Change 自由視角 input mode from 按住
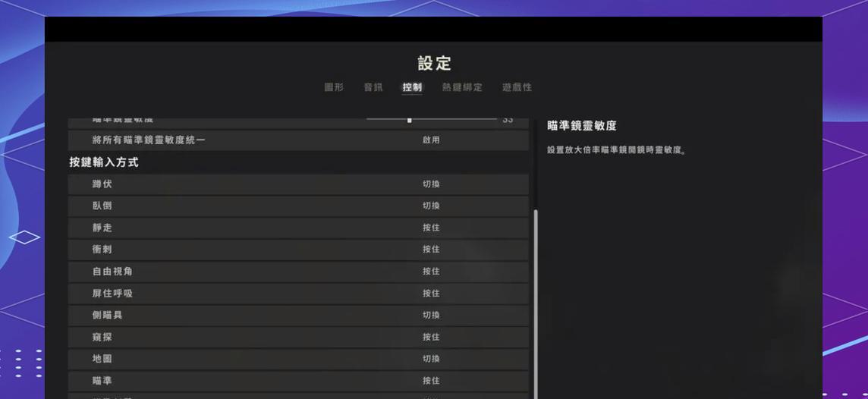 [x=431, y=272]
